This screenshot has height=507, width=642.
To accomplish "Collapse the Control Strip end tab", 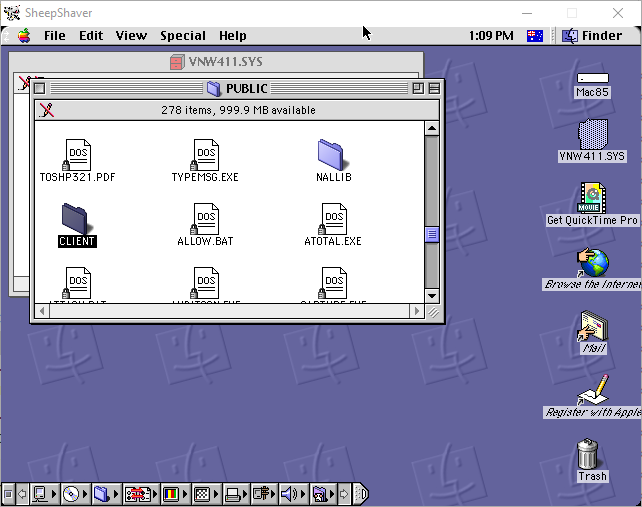I will tap(360, 494).
